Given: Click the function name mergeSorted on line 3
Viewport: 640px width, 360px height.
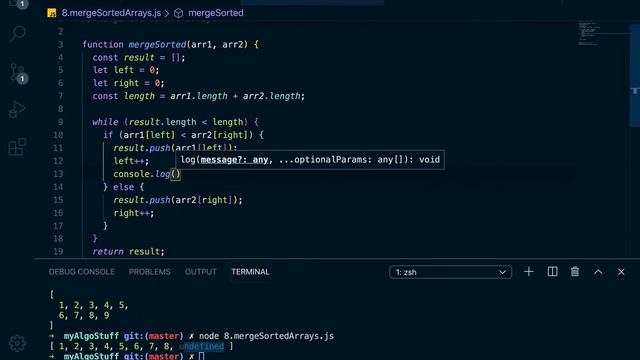Looking at the screenshot, I should pyautogui.click(x=157, y=44).
